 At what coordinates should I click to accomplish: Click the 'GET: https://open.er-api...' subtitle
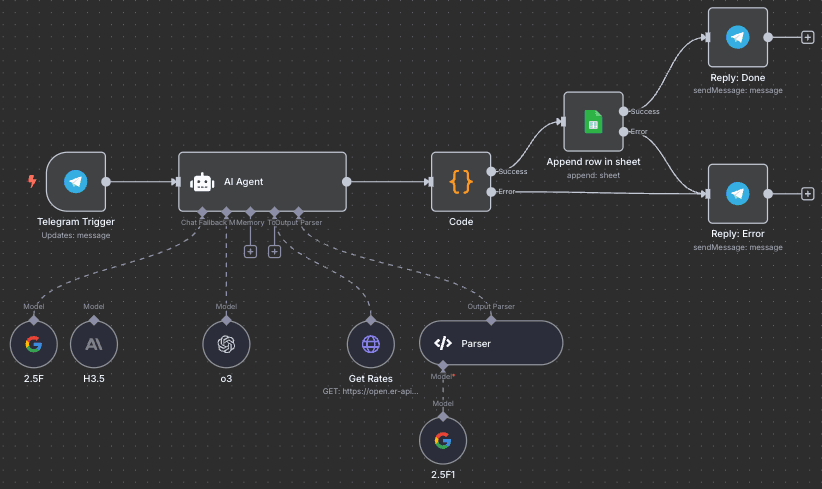point(371,391)
